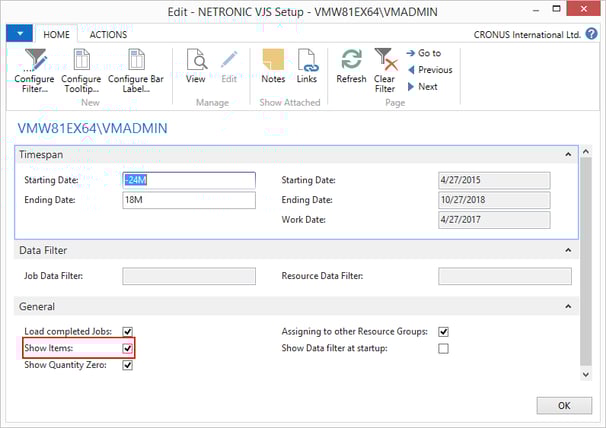Toggle Assigning to other Resource Groups checkbox
This screenshot has height=428, width=606.
443,331
